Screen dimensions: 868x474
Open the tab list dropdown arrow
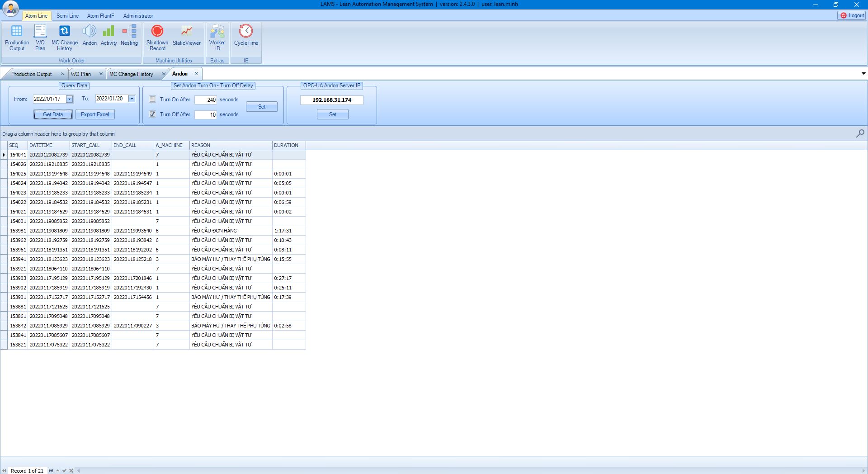click(x=863, y=73)
